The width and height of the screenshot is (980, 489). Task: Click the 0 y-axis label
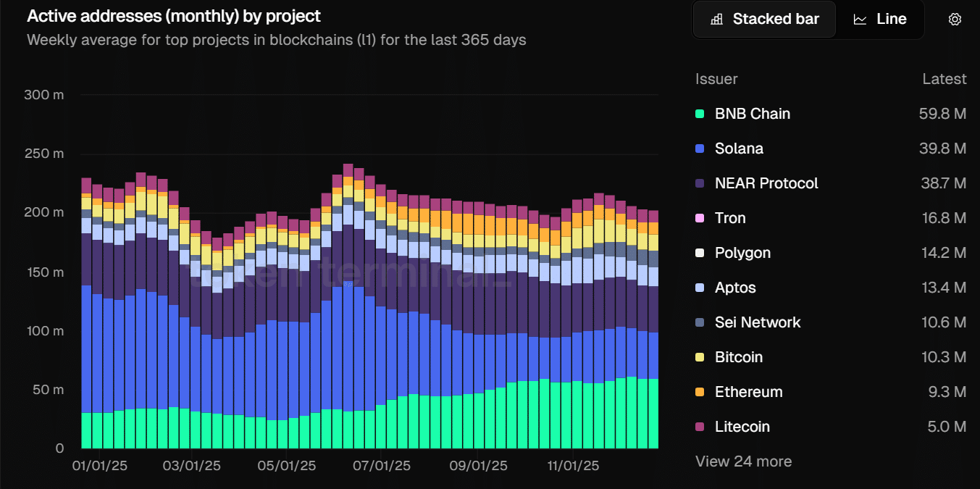tap(60, 448)
